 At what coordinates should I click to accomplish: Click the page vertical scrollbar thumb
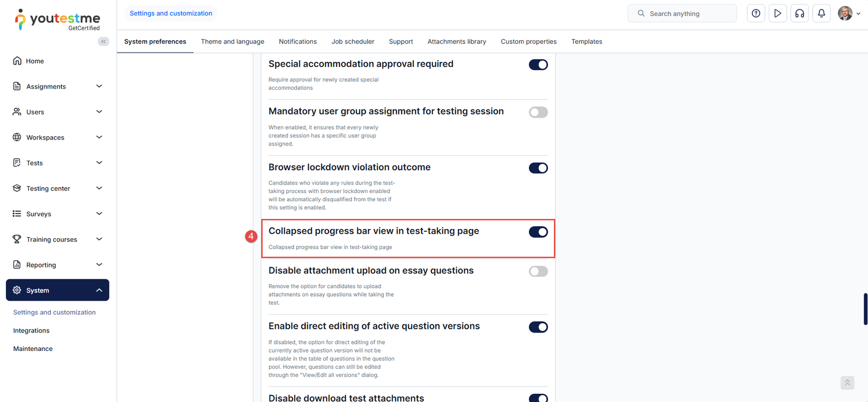pos(865,309)
